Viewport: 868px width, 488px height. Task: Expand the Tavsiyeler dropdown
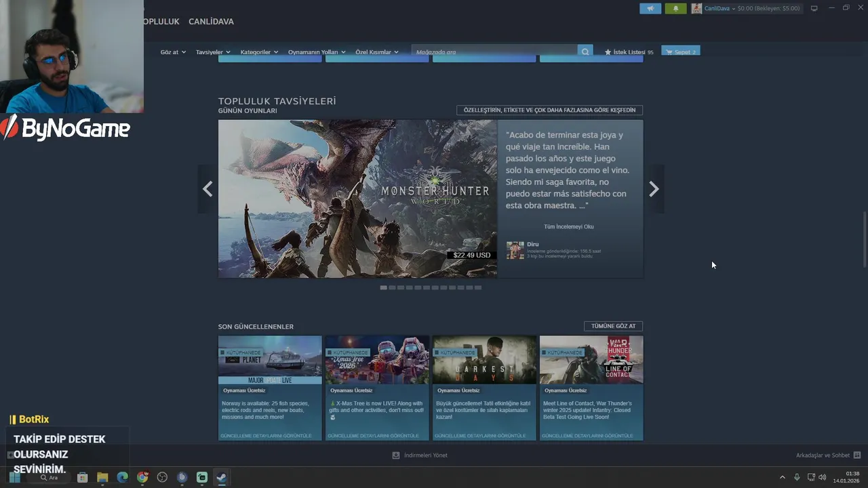pyautogui.click(x=213, y=52)
